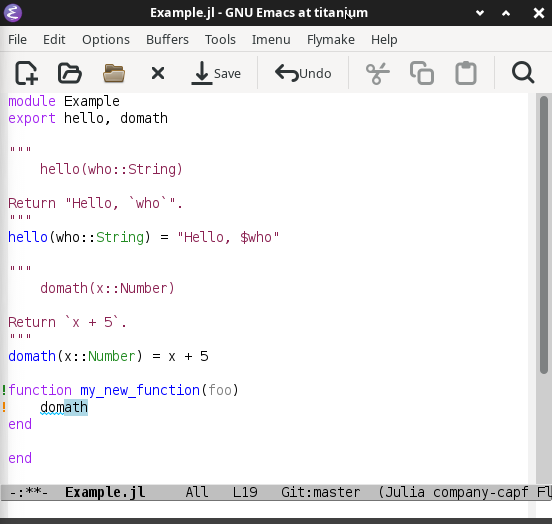Screen dimensions: 552x524
Task: Open a file with the open-folder outline icon
Action: (70, 73)
